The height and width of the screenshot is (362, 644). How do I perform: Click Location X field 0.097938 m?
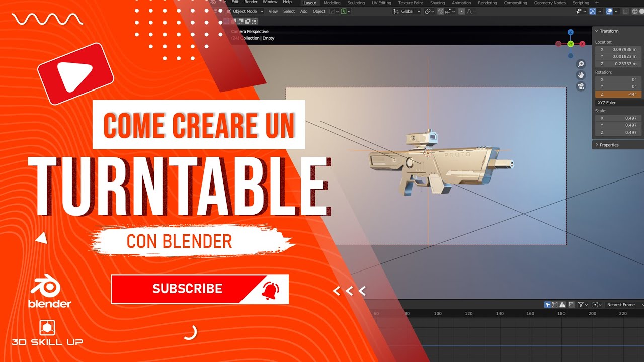(618, 49)
